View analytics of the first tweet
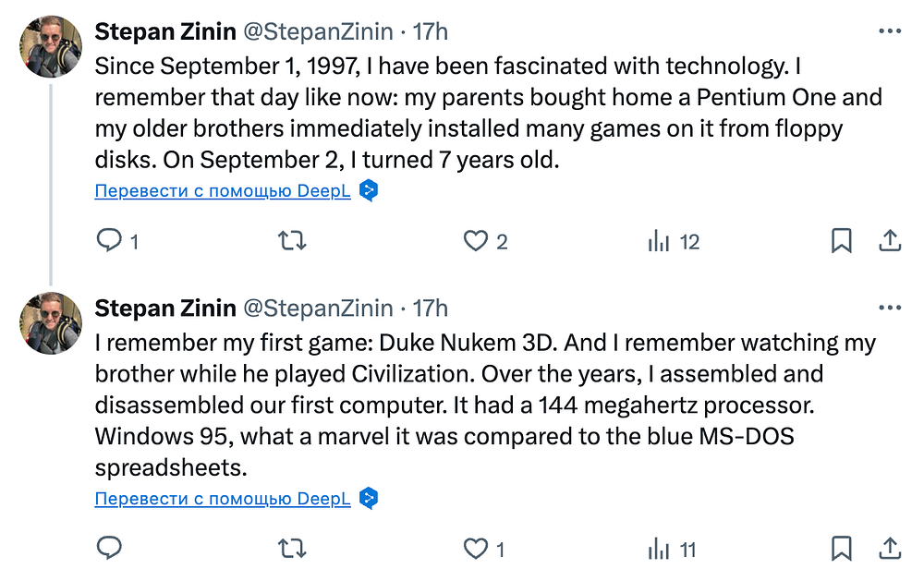Viewport: 924px width, 581px height. [x=659, y=242]
